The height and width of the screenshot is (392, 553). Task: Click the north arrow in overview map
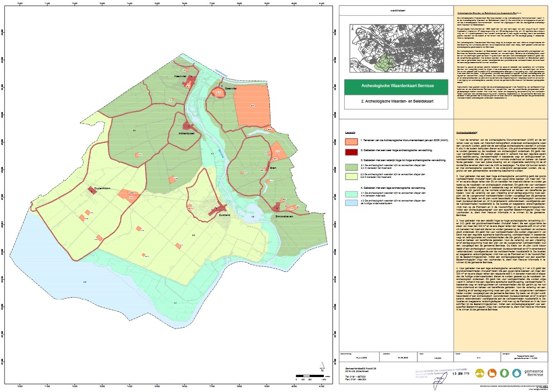pyautogui.click(x=352, y=29)
